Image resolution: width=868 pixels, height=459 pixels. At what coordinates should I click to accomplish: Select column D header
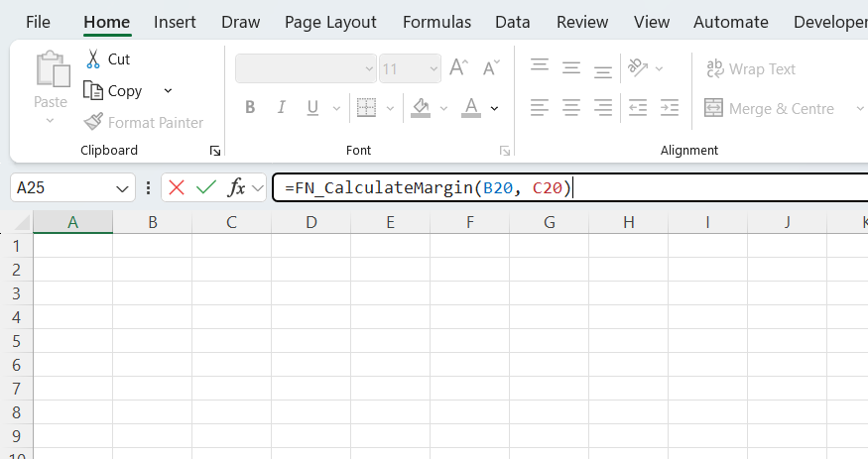point(311,222)
